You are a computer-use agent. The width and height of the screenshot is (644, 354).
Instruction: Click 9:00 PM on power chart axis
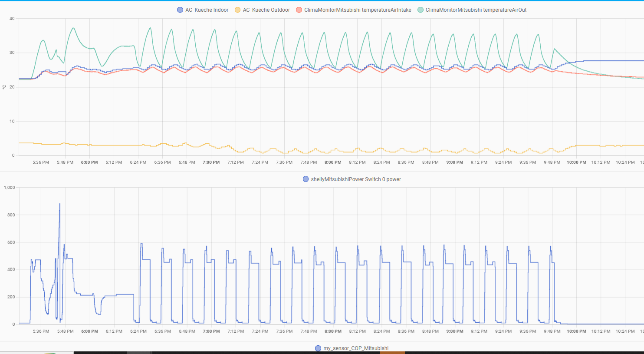tap(455, 331)
